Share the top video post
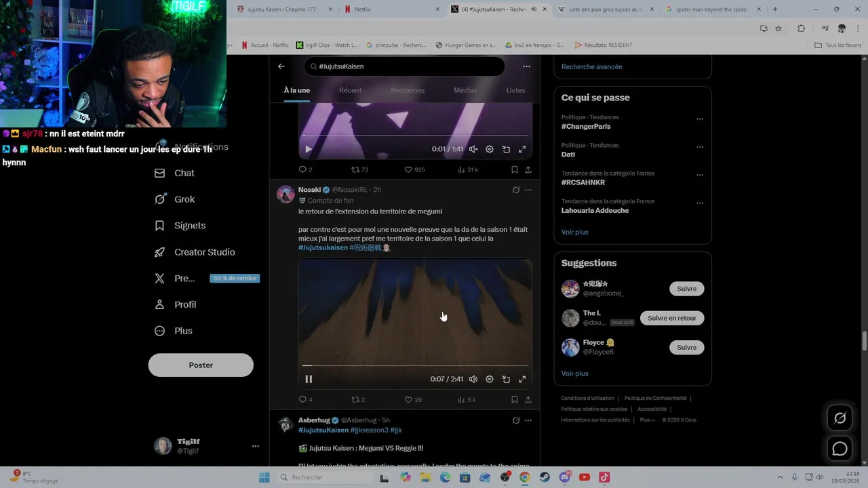Viewport: 868px width, 488px height. pos(528,169)
